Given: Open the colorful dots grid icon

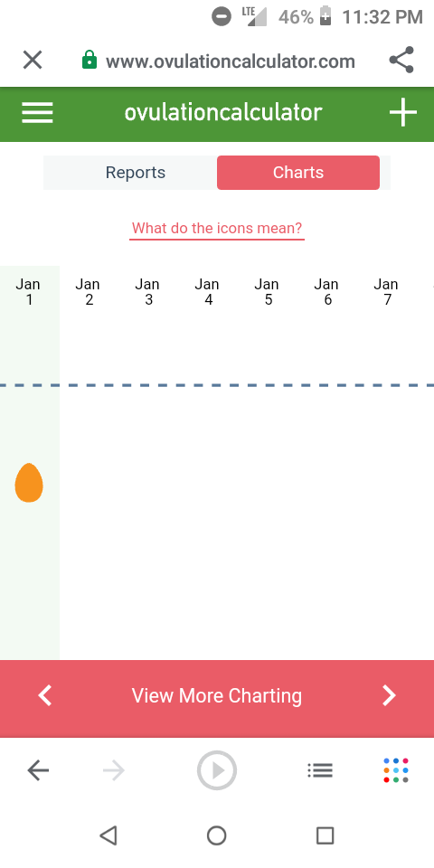Looking at the screenshot, I should [396, 770].
